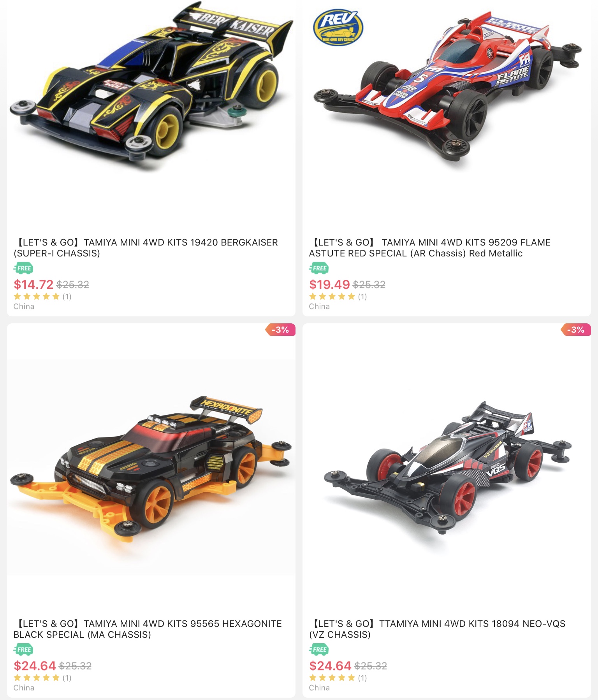Open the Neo-VQS car product image
The width and height of the screenshot is (598, 700).
coord(447,467)
